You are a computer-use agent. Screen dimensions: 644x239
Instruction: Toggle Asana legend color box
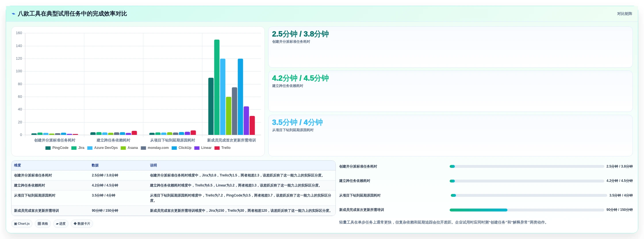(123, 148)
